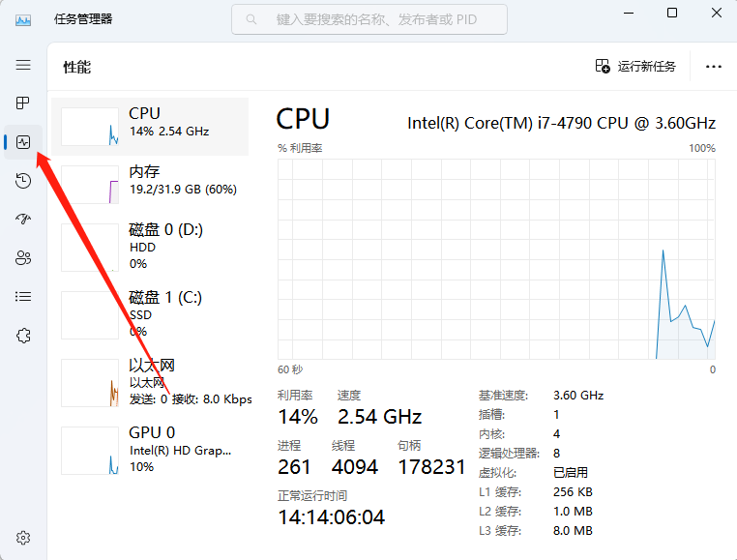The image size is (737, 560).
Task: Open Task Manager settings gear
Action: pos(23,538)
